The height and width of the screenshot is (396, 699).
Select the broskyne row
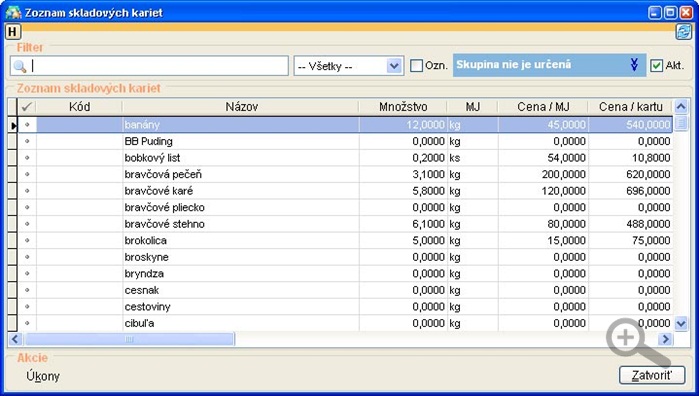point(345,257)
